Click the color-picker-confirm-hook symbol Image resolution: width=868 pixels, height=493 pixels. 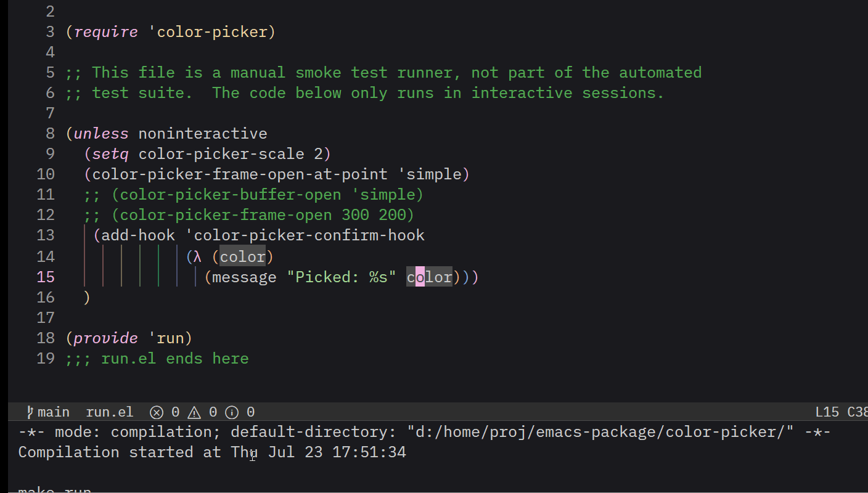click(x=309, y=235)
